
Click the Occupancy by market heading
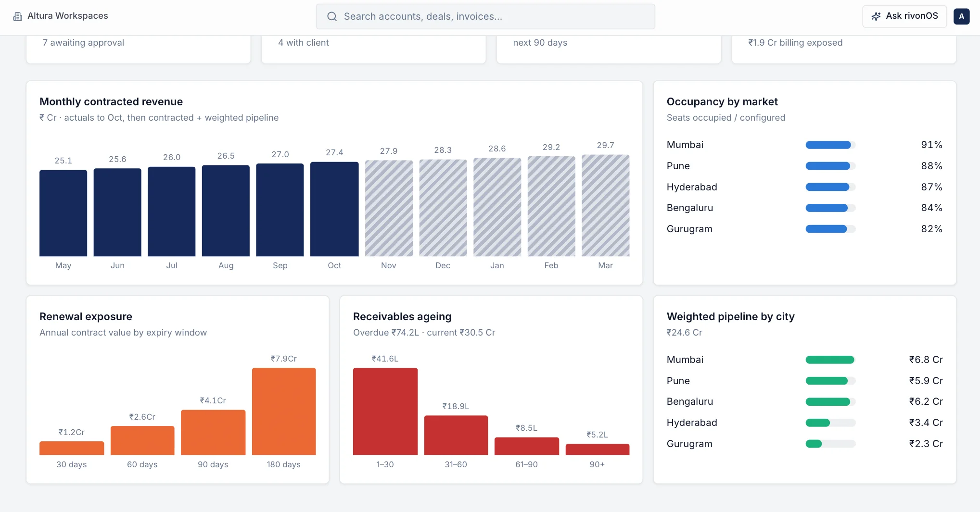tap(722, 101)
